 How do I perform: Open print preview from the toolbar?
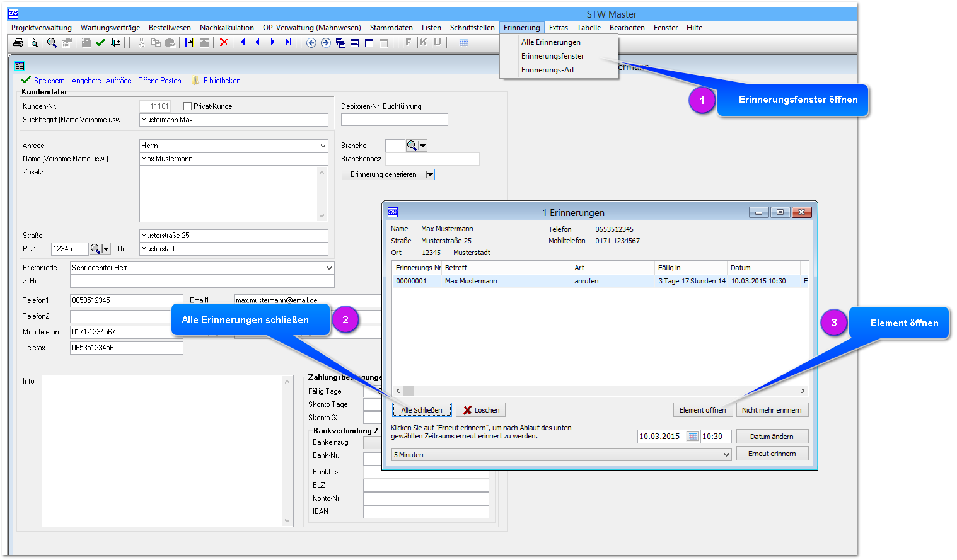[33, 43]
